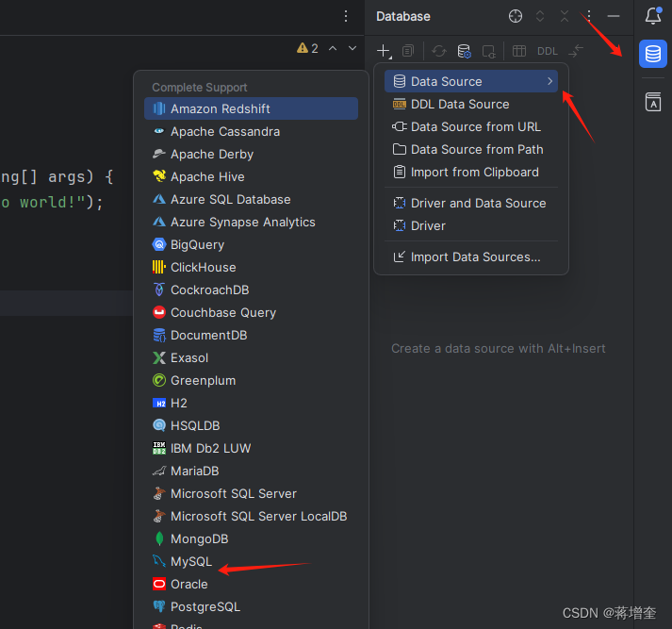
Task: Open the Data Source submenu
Action: coord(471,81)
